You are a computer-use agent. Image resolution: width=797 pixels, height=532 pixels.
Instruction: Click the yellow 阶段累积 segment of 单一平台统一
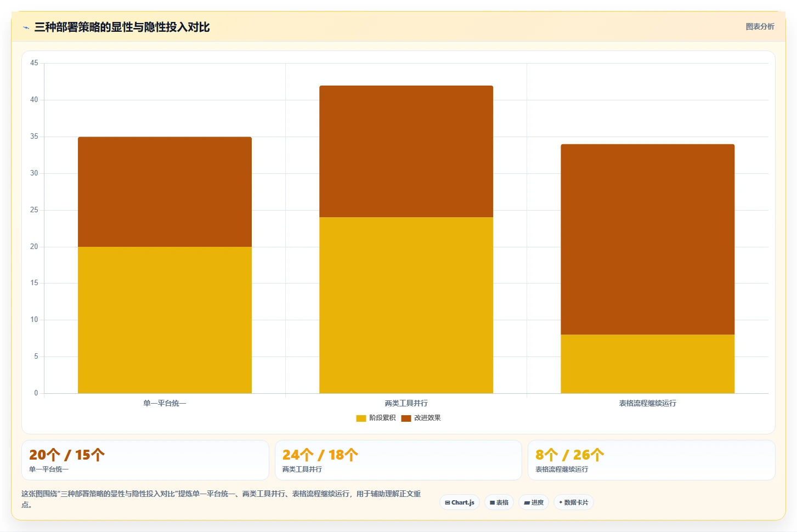(165, 320)
